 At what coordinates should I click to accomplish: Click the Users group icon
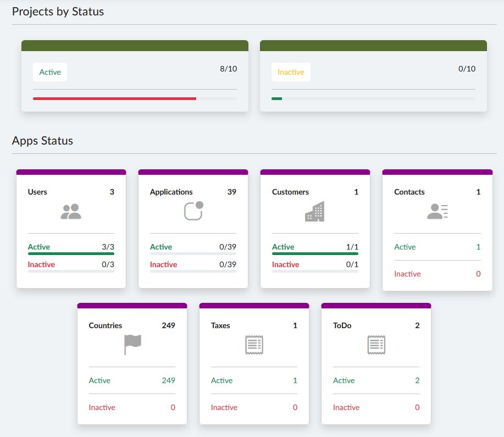71,212
